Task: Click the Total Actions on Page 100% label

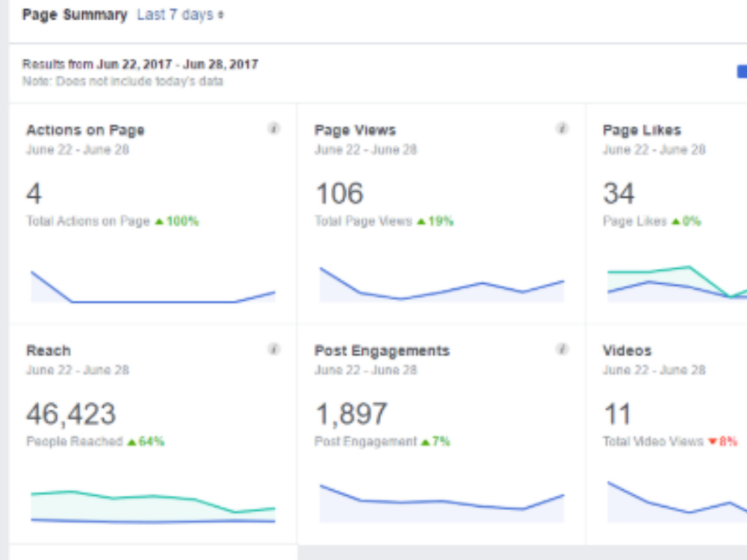Action: coord(113,222)
